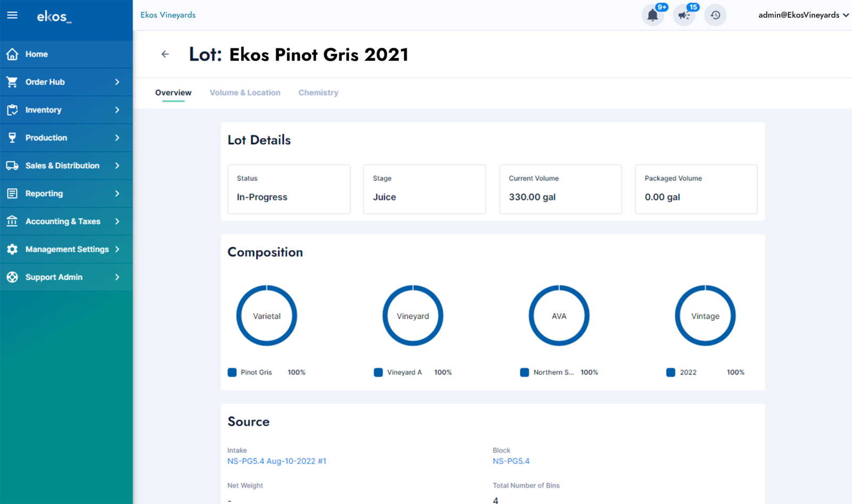
Task: Select the Overview tab
Action: tap(173, 93)
